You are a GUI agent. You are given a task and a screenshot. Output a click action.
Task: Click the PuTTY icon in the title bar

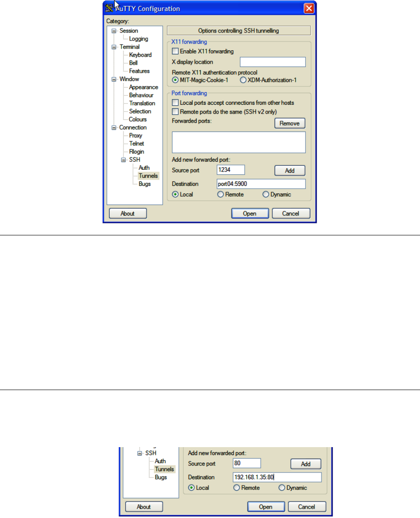109,8
